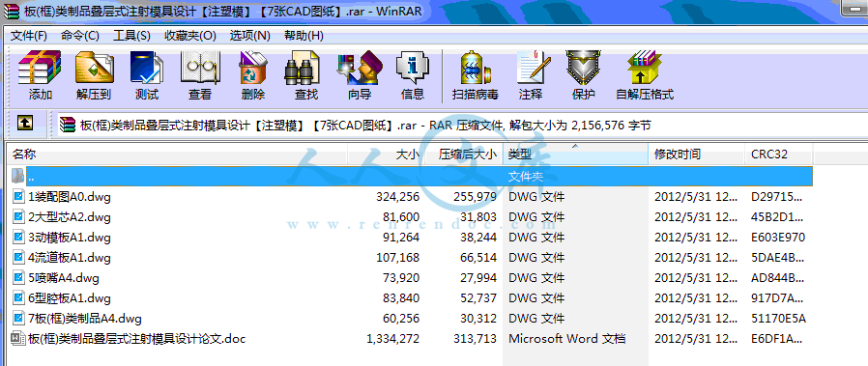
Task: Click the archive icon in the address bar
Action: pyautogui.click(x=68, y=125)
